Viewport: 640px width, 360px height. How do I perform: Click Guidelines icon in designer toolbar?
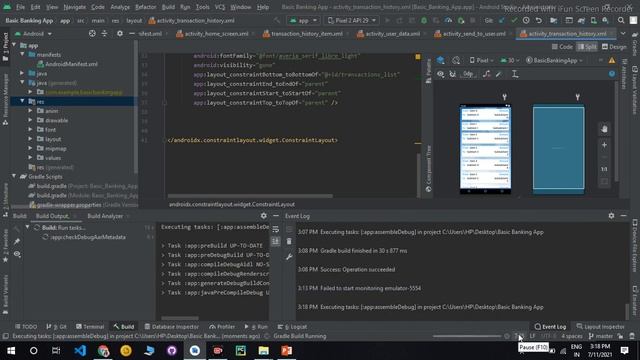(x=515, y=74)
